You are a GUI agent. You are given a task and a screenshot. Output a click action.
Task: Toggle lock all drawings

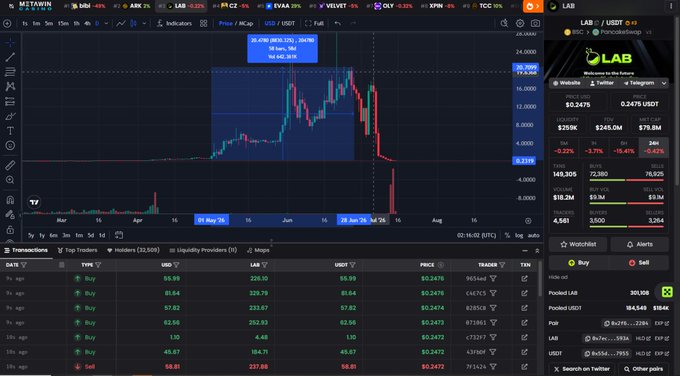pos(10,229)
